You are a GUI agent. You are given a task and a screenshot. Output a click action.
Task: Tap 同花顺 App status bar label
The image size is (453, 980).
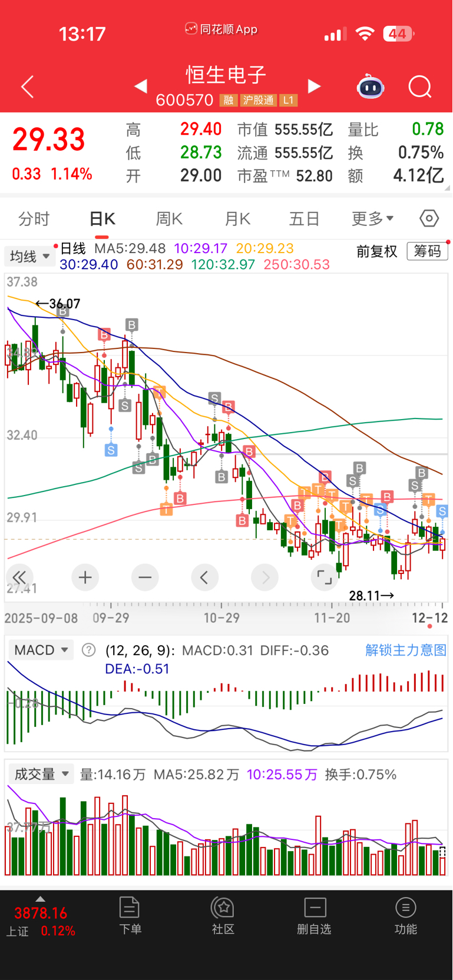(x=221, y=29)
